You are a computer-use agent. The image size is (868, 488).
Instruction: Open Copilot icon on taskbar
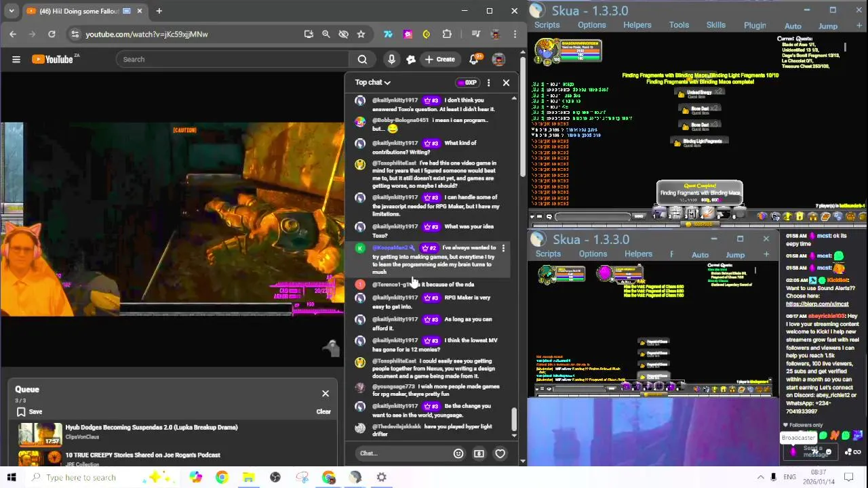196,477
